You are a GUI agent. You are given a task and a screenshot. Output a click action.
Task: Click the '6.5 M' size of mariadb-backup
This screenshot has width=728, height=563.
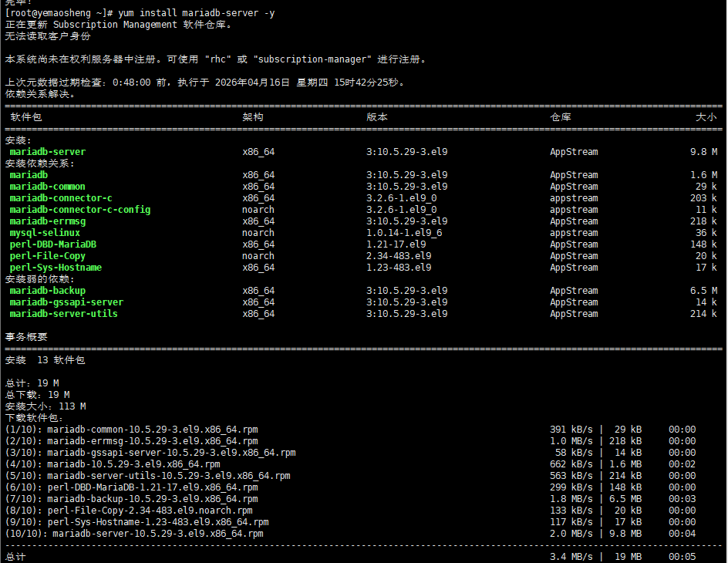pos(704,291)
